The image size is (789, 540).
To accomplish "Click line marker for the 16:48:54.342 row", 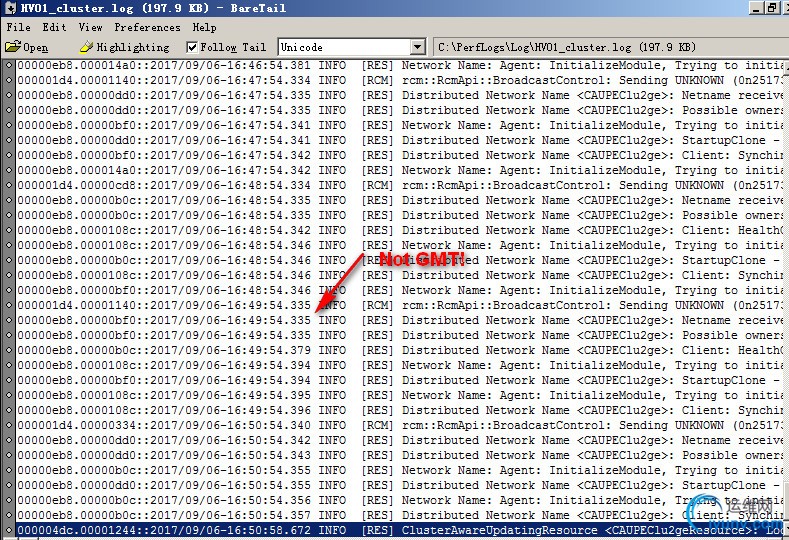I will 9,230.
